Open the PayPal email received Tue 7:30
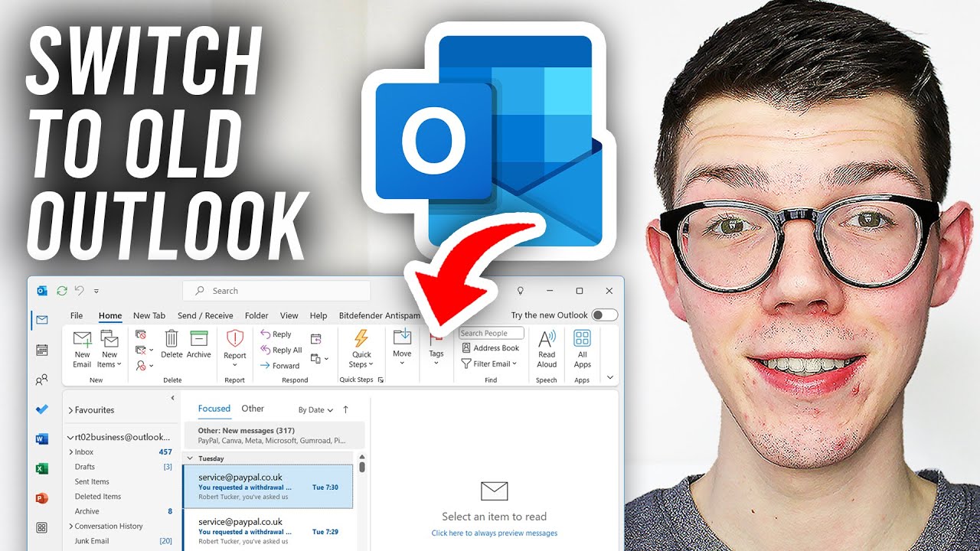980x551 pixels. [268, 487]
